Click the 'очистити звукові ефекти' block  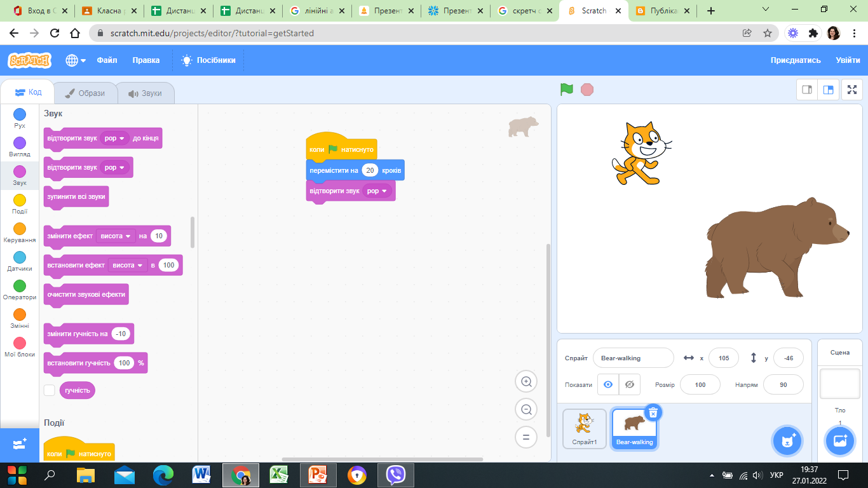coord(86,295)
